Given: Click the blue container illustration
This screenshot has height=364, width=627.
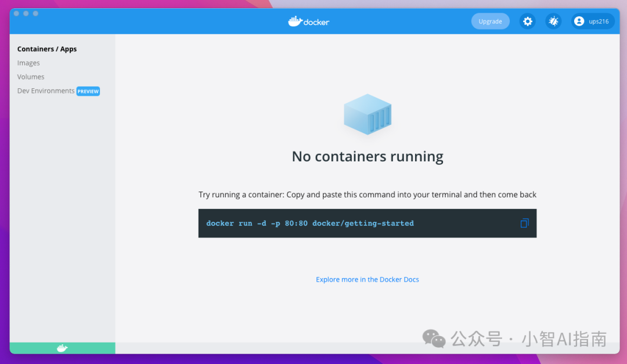Looking at the screenshot, I should coord(367,114).
